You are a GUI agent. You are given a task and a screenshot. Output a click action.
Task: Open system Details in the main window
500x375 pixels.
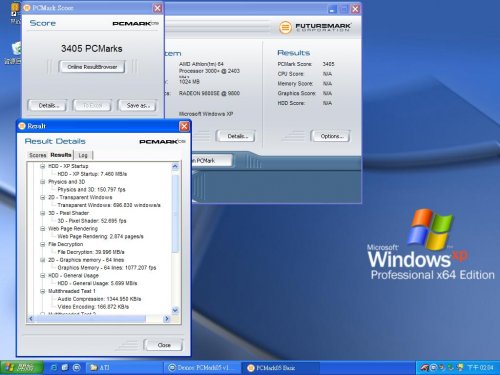click(236, 136)
